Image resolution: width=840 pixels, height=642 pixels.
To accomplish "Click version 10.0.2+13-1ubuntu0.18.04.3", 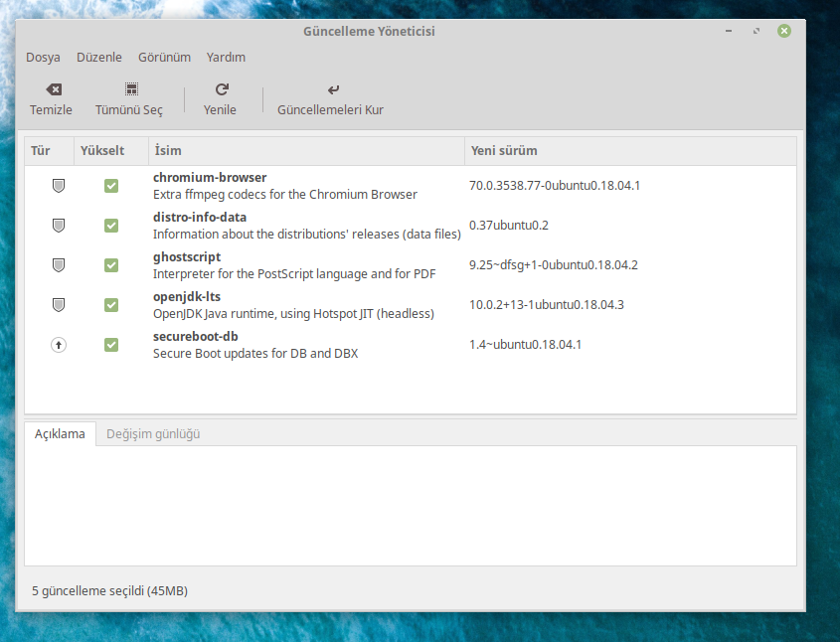I will [x=547, y=305].
